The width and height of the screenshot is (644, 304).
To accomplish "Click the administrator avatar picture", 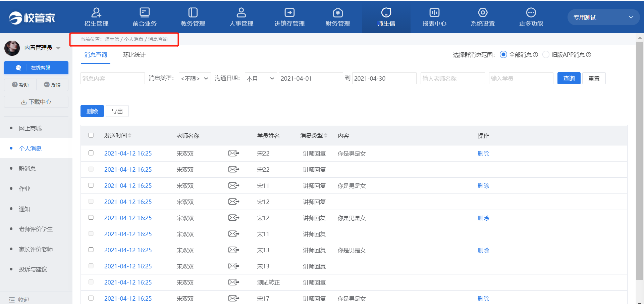I will 12,48.
